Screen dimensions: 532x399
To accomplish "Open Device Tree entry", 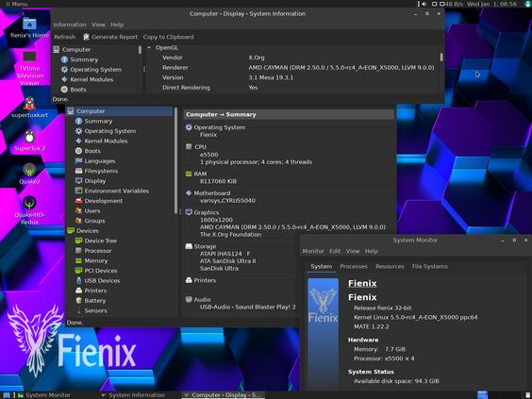I will [100, 241].
